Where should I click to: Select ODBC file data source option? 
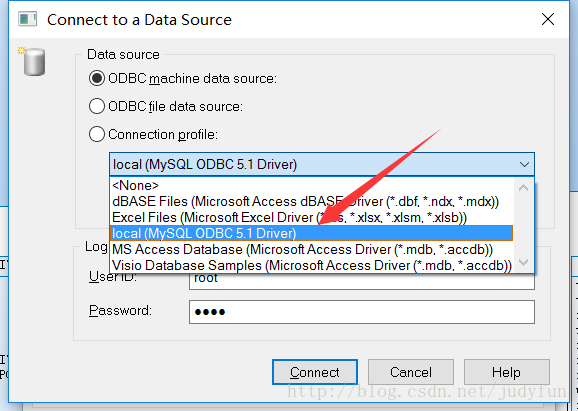[x=97, y=106]
